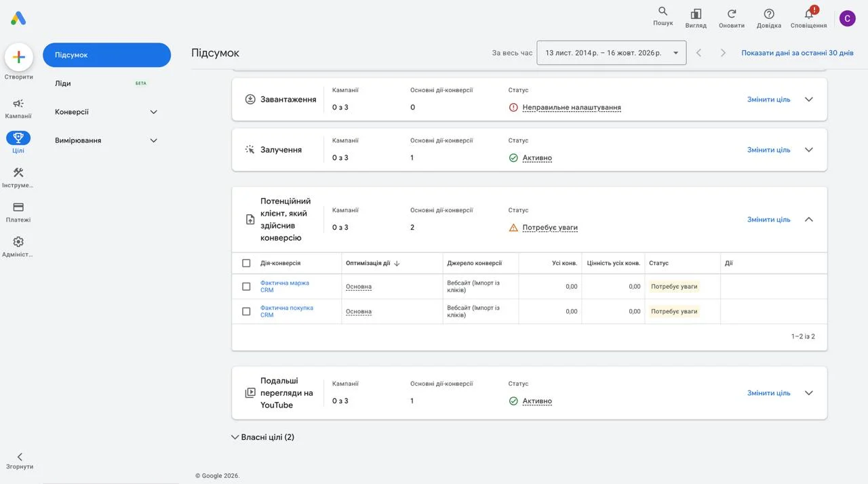This screenshot has width=868, height=484.
Task: Click Потребує уваги badge for Фактична маржа
Action: [x=674, y=287]
